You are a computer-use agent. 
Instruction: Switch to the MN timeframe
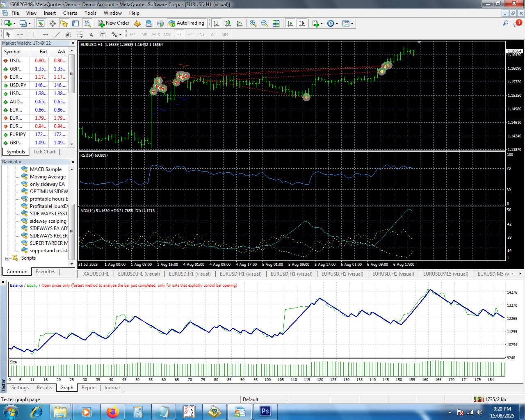click(x=225, y=34)
